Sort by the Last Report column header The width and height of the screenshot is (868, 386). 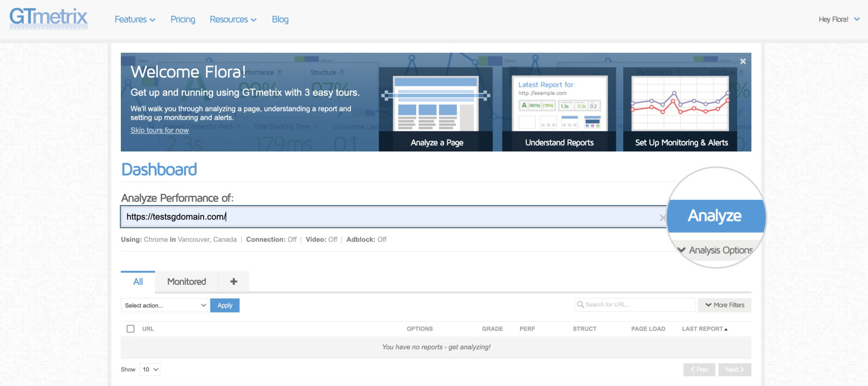pos(705,329)
